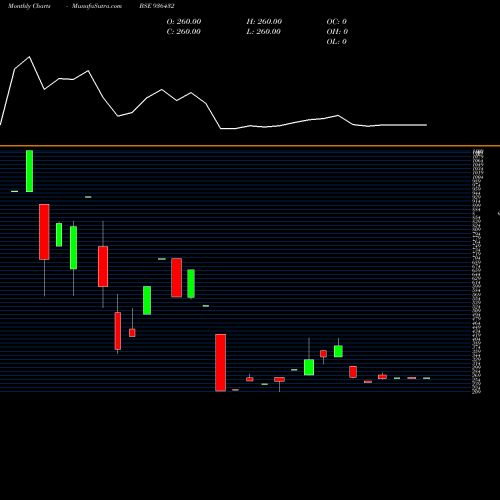This screenshot has width=500, height=500.
Task: Click the close value C: 260.00
Action: [184, 32]
